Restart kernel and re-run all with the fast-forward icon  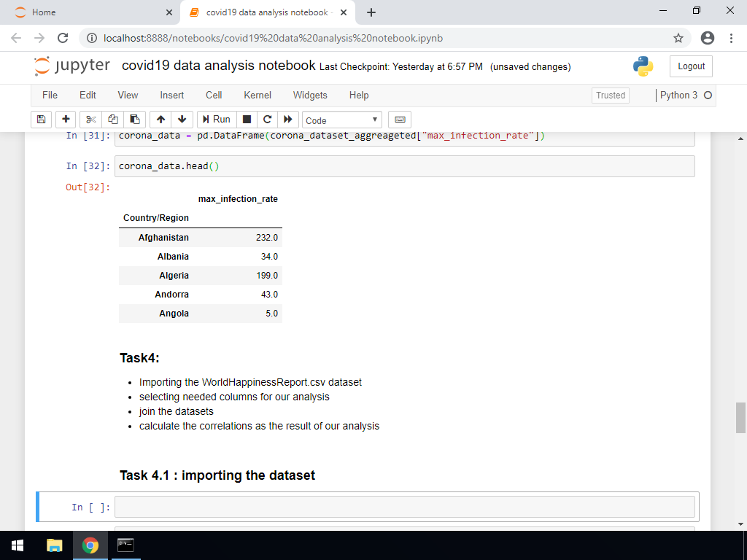(x=287, y=120)
